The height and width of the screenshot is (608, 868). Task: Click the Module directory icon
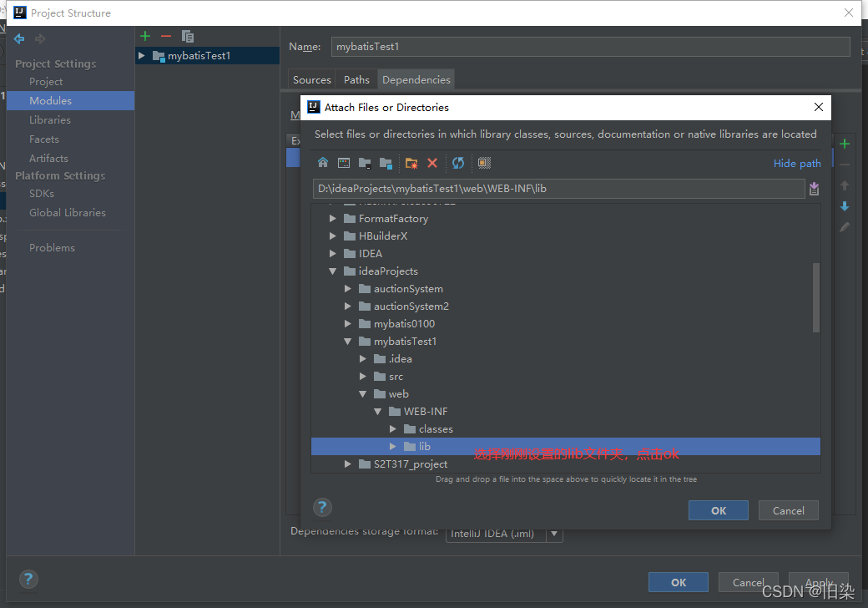point(386,163)
